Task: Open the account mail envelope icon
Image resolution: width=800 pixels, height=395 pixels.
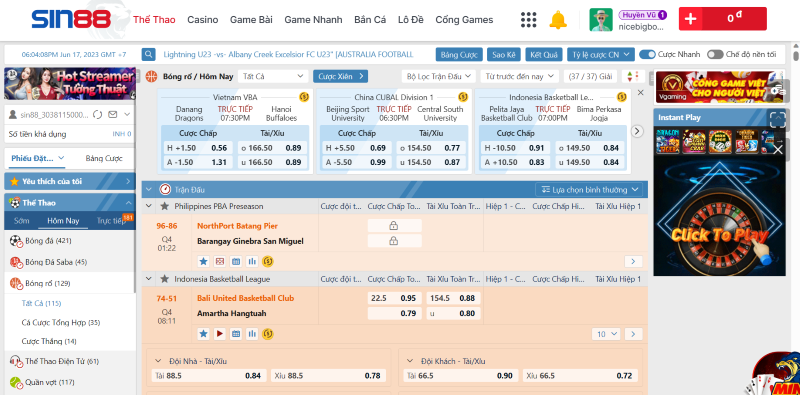Action: pyautogui.click(x=113, y=114)
